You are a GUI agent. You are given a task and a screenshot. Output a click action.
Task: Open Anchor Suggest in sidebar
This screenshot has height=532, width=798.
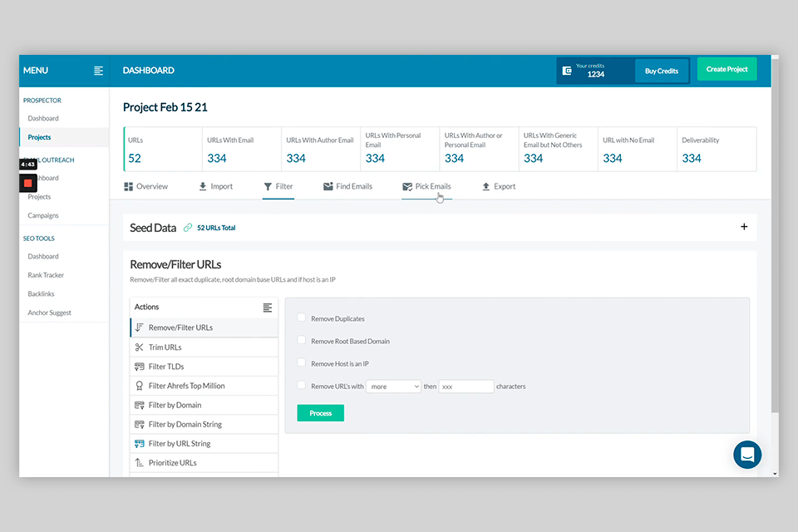click(x=49, y=313)
